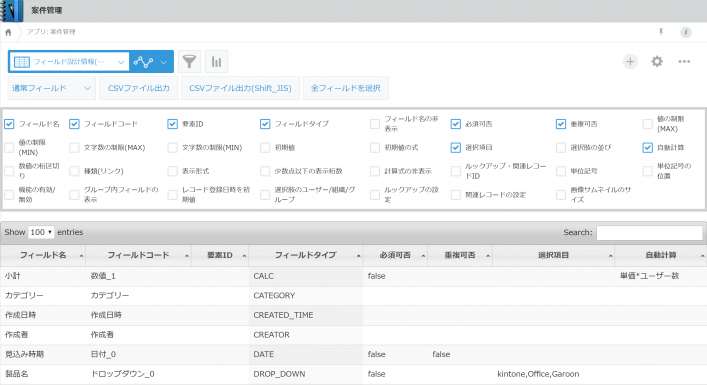Click the Search input field
Viewport: 707px width, 385px height.
coord(649,233)
